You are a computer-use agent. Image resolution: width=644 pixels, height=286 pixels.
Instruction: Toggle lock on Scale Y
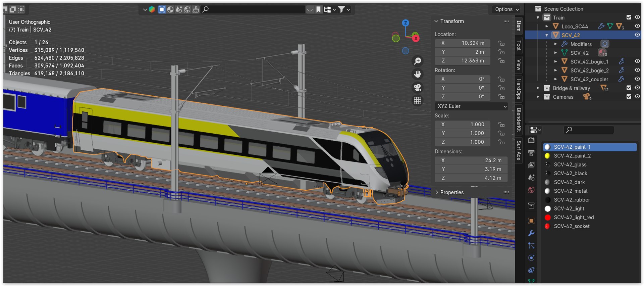(x=501, y=133)
